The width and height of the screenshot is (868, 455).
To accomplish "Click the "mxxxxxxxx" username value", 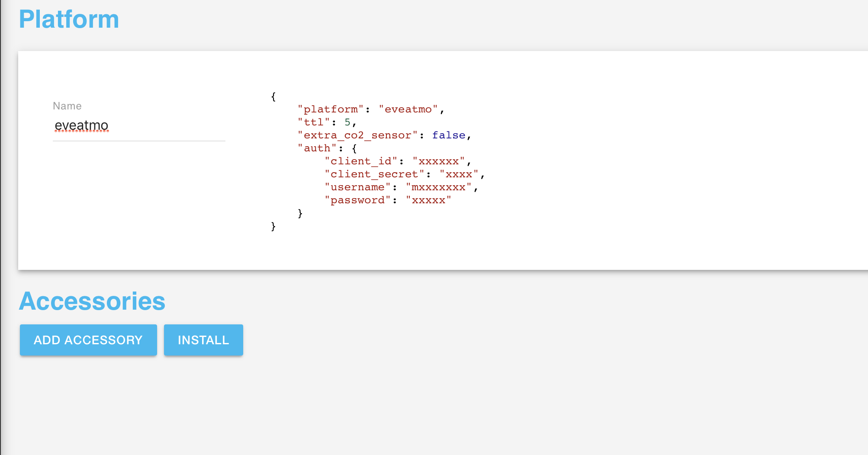I will click(438, 187).
